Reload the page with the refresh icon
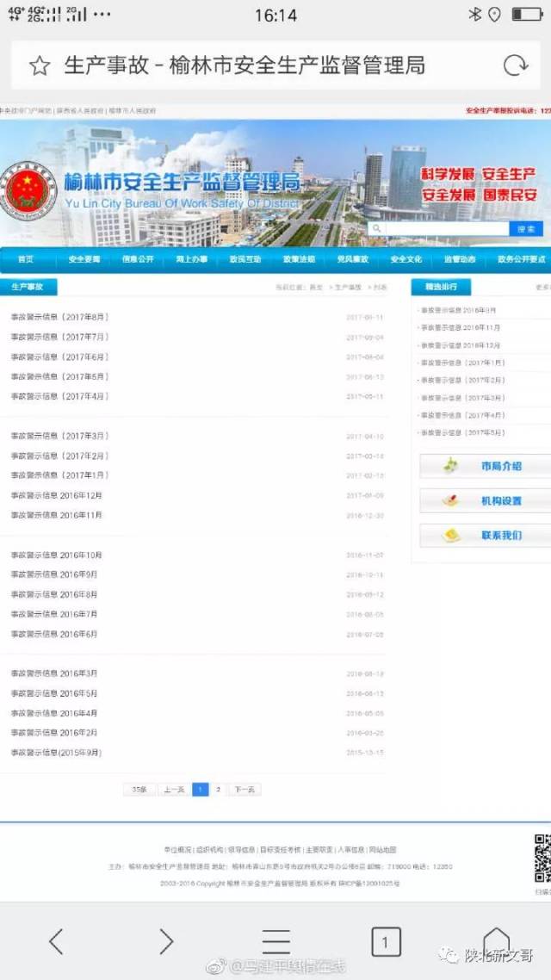The height and width of the screenshot is (980, 551). (516, 65)
